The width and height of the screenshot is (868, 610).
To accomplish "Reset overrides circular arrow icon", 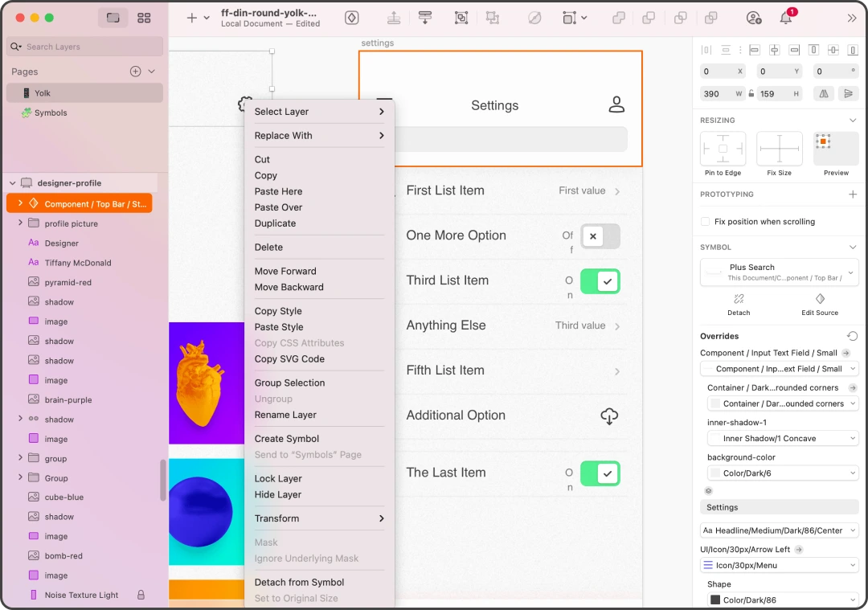I will 853,336.
